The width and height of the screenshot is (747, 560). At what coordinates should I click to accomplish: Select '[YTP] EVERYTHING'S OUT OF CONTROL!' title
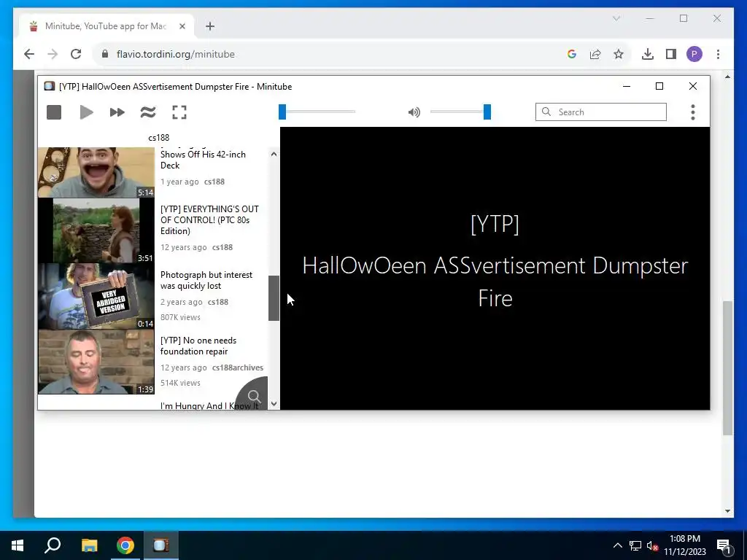[x=209, y=220]
